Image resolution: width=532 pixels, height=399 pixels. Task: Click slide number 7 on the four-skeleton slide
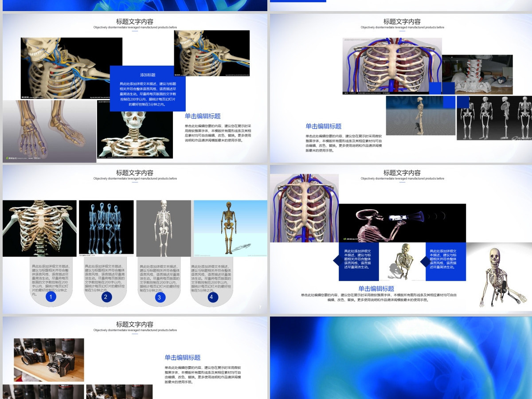coord(260,308)
